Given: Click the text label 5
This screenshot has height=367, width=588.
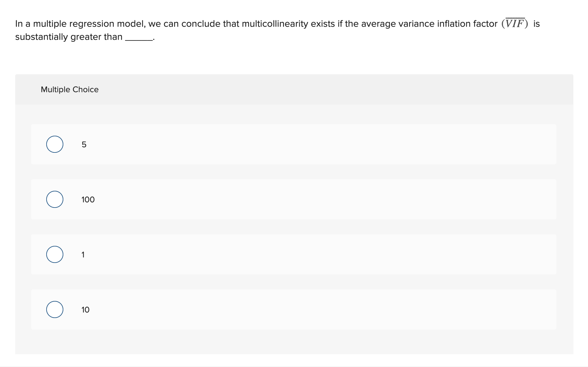Looking at the screenshot, I should [x=84, y=144].
